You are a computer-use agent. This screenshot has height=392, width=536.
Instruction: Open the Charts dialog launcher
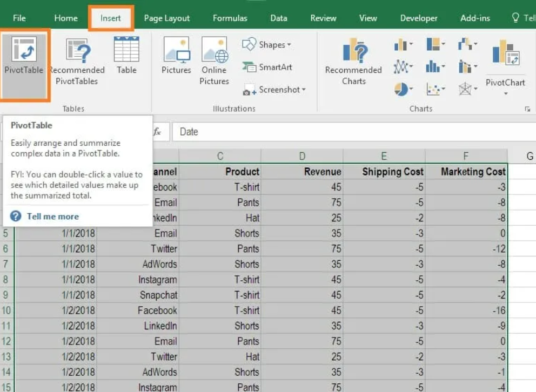point(527,109)
